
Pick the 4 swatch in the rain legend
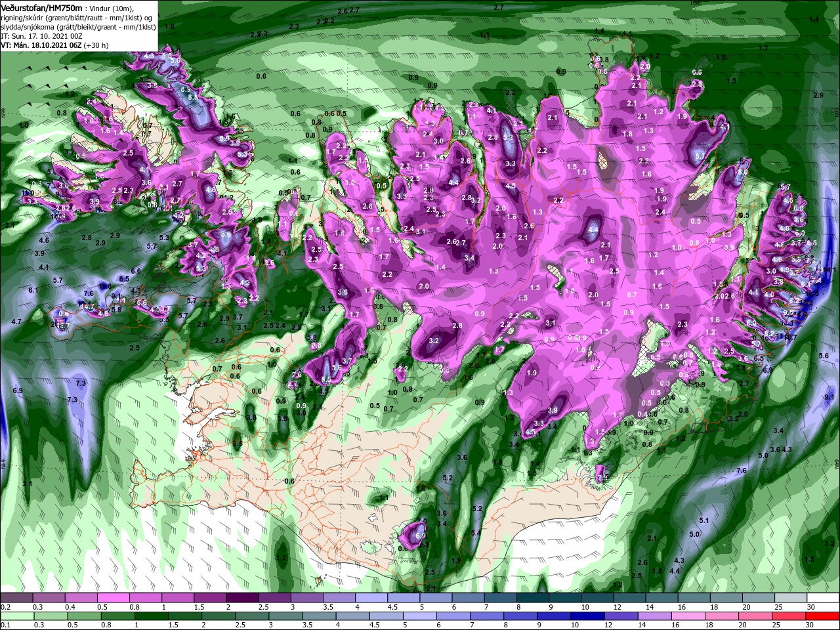(x=353, y=616)
